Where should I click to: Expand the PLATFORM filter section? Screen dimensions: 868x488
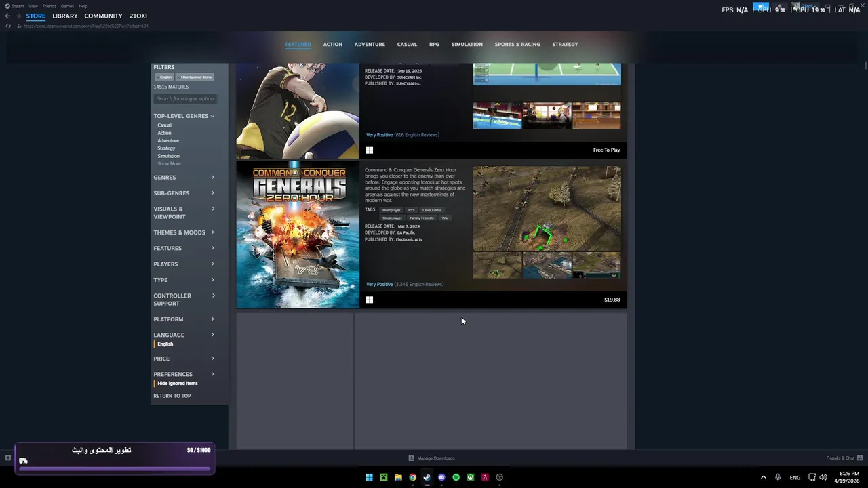184,319
